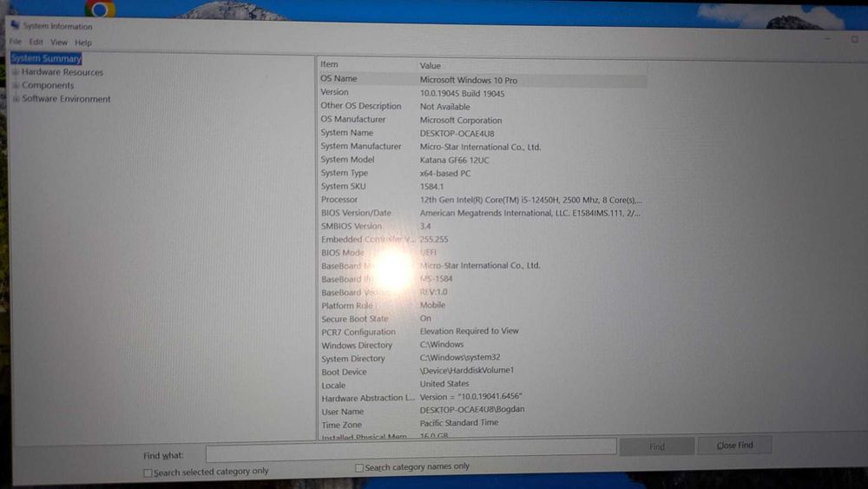Select the System Name row

(482, 133)
